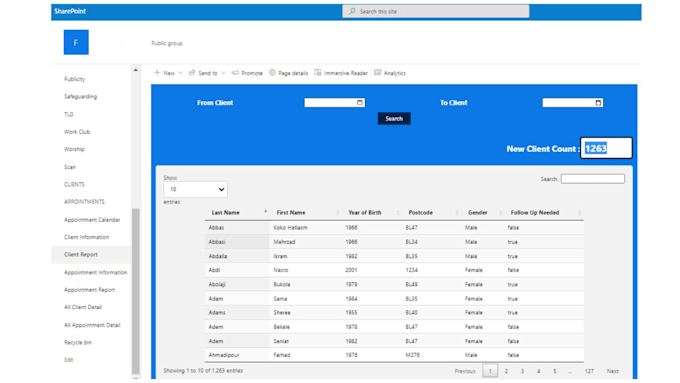The width and height of the screenshot is (680, 383).
Task: Click the Promote toolbar label
Action: tap(252, 73)
